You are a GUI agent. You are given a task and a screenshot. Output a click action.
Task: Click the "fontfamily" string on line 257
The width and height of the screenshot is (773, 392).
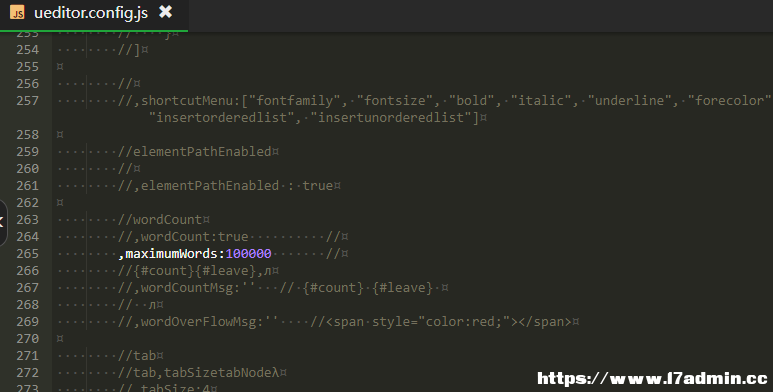pos(295,101)
